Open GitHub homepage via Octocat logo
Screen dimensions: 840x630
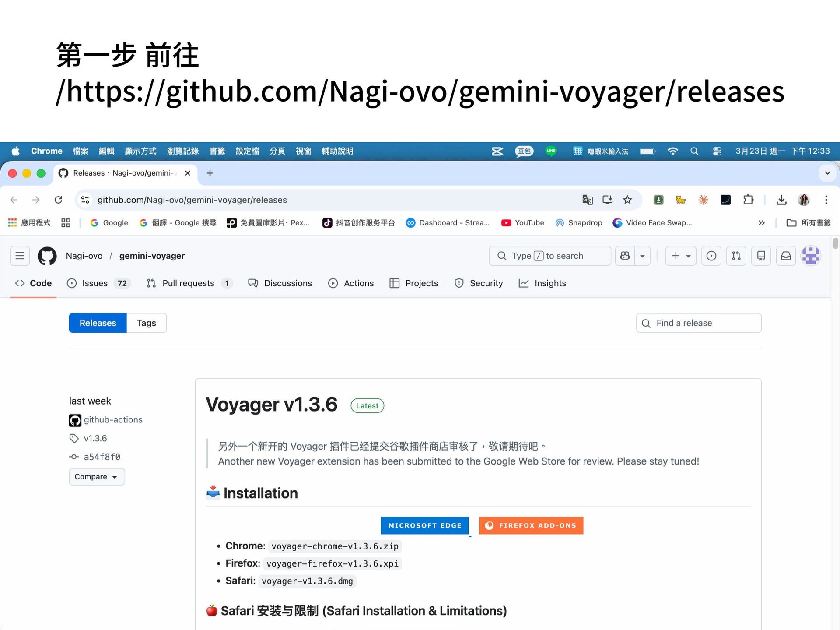[47, 256]
